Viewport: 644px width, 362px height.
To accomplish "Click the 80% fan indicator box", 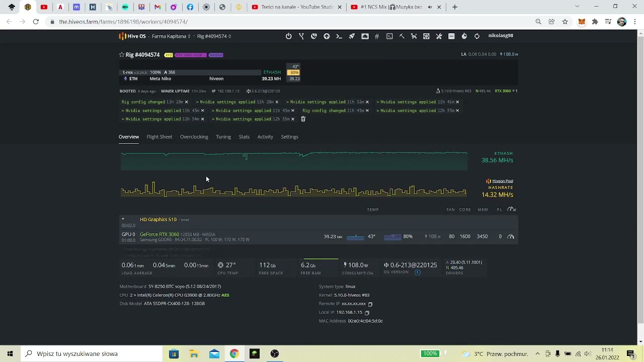I will 294,72.
